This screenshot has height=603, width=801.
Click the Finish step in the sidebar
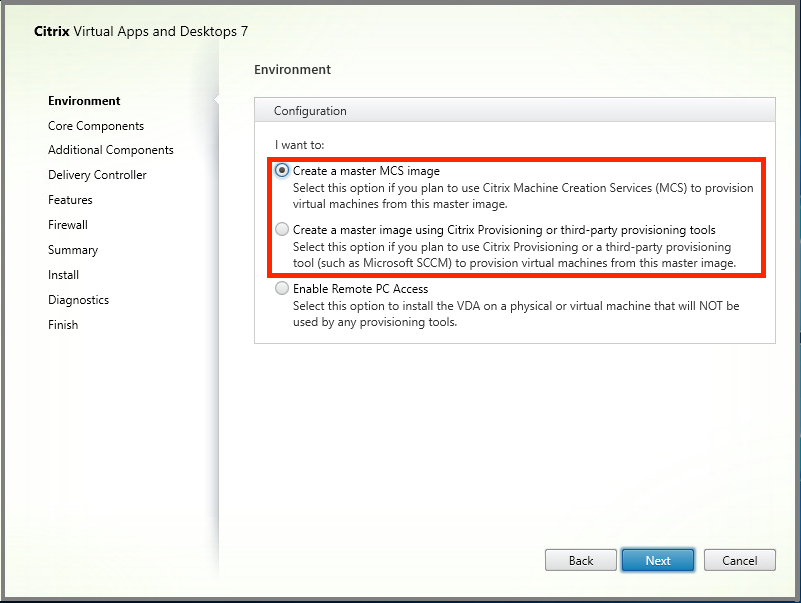click(63, 325)
